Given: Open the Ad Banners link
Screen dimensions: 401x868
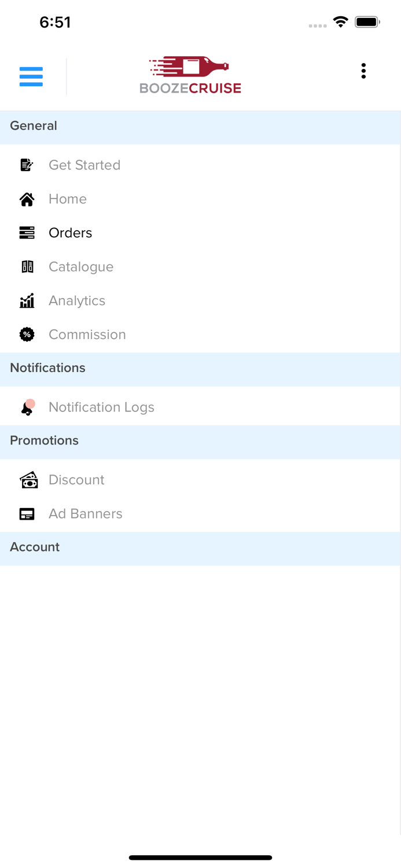Looking at the screenshot, I should click(x=86, y=514).
